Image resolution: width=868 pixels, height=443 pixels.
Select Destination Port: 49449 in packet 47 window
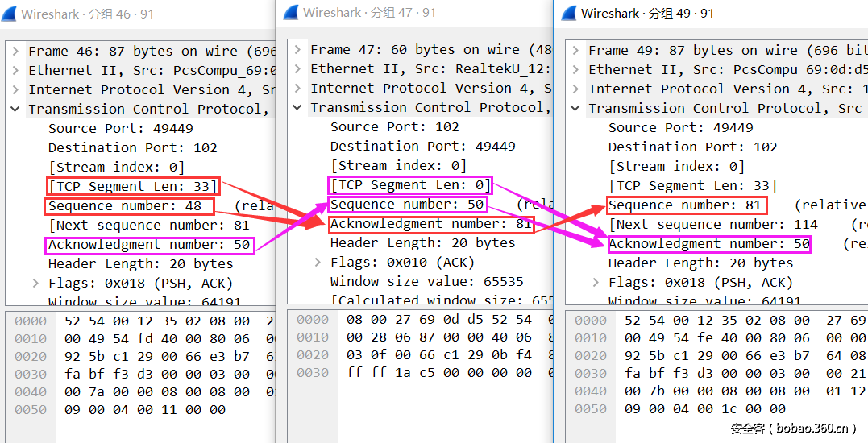[423, 147]
